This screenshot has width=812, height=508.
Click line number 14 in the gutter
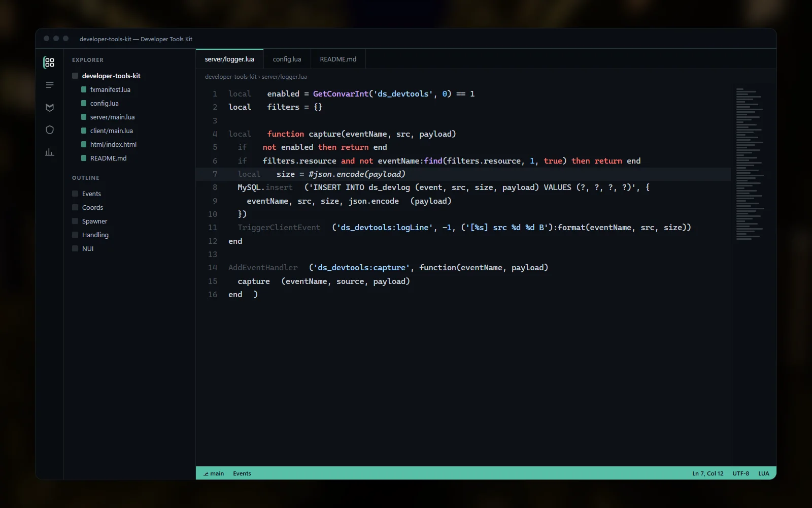click(213, 267)
